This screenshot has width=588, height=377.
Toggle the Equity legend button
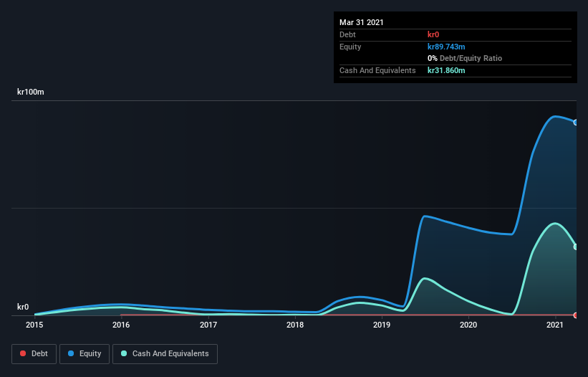[85, 354]
